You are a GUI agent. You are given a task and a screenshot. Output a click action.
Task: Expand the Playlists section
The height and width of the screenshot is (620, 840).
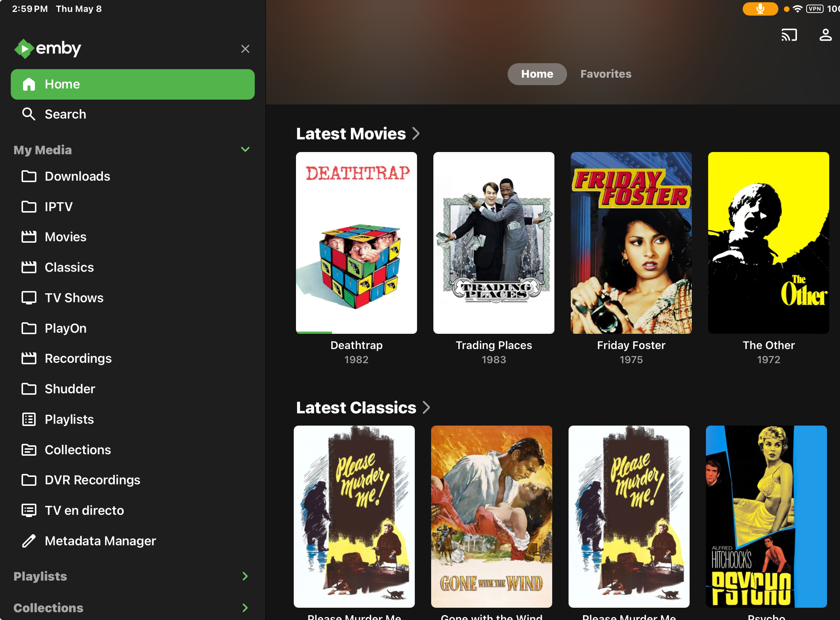coord(245,576)
